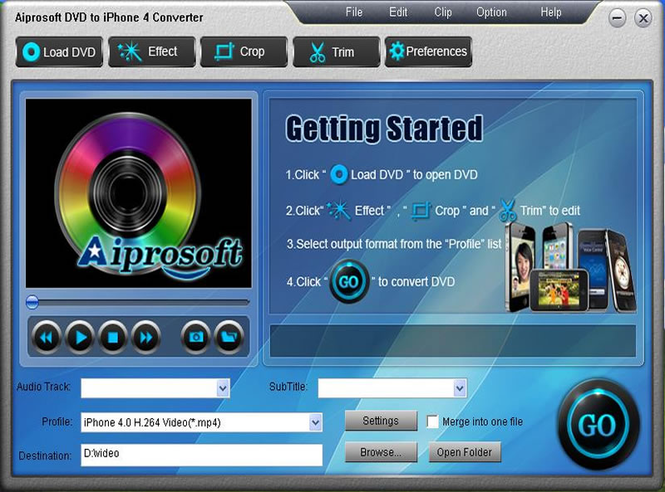Open the Help menu
The width and height of the screenshot is (665, 492).
(x=550, y=12)
